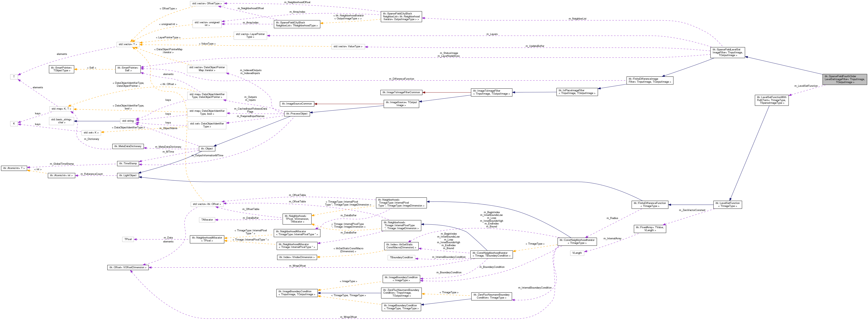Select the itk::Object node
This screenshot has width=868, height=320.
point(207,148)
